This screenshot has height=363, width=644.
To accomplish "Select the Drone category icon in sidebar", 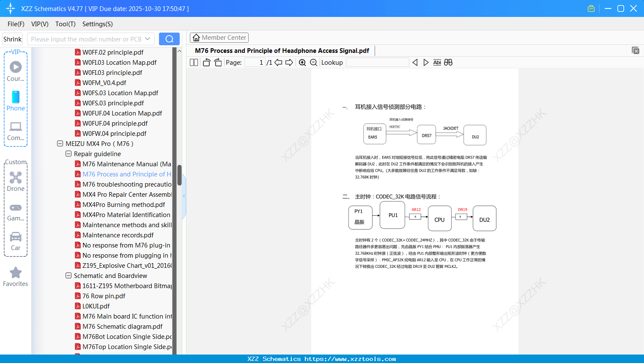I will (x=15, y=177).
